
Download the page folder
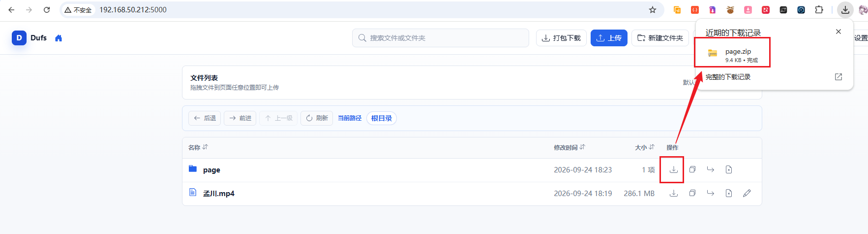click(x=674, y=169)
